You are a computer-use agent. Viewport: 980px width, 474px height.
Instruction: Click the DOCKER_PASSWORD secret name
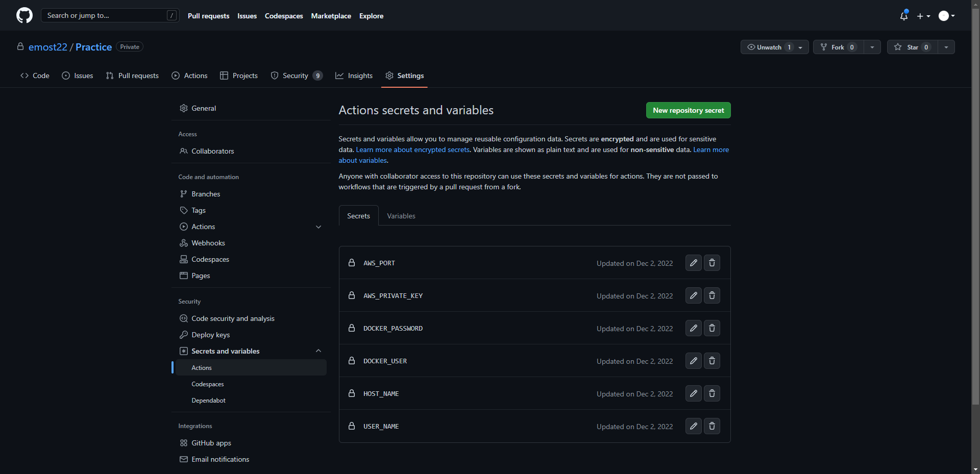[x=393, y=328]
